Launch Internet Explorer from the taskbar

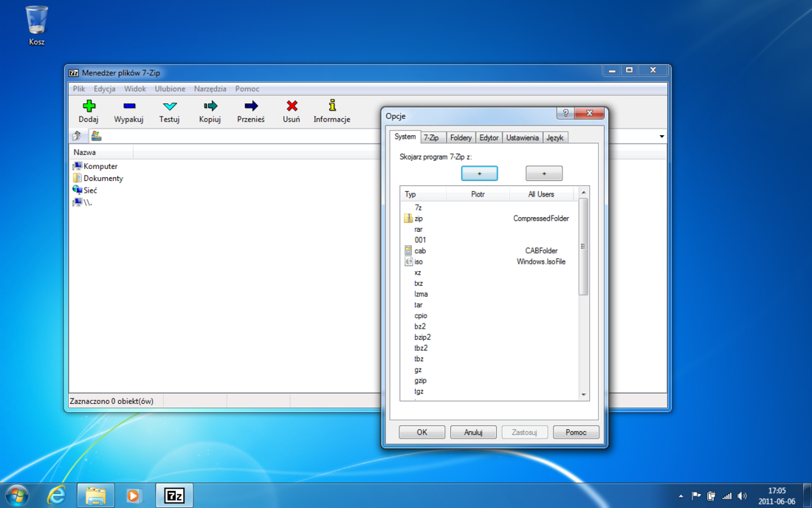[56, 495]
